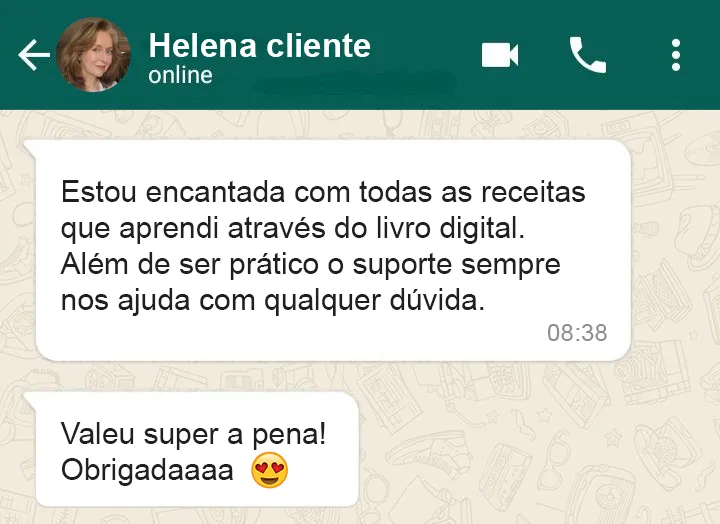Tap the tail corner of the second bubble
The width and height of the screenshot is (720, 524).
pyautogui.click(x=30, y=398)
